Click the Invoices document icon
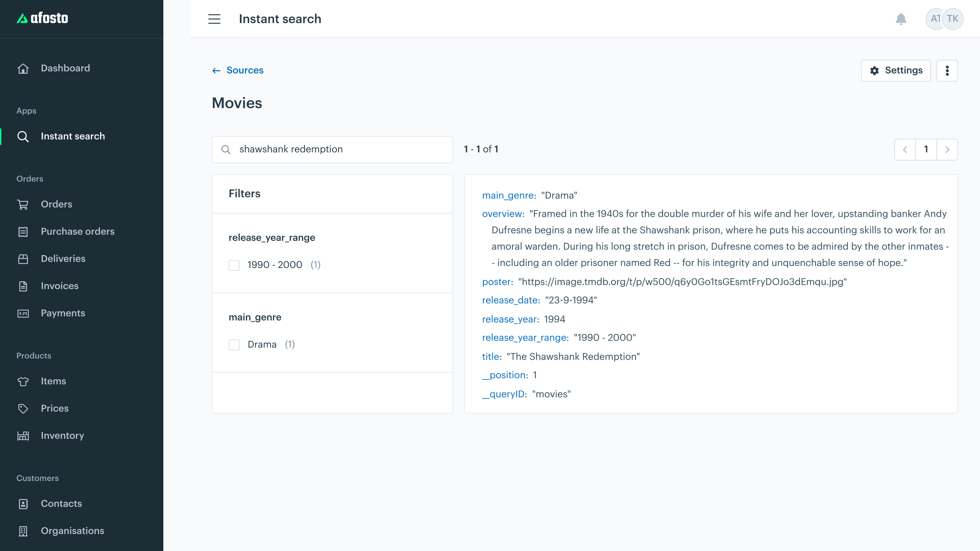 pos(23,286)
